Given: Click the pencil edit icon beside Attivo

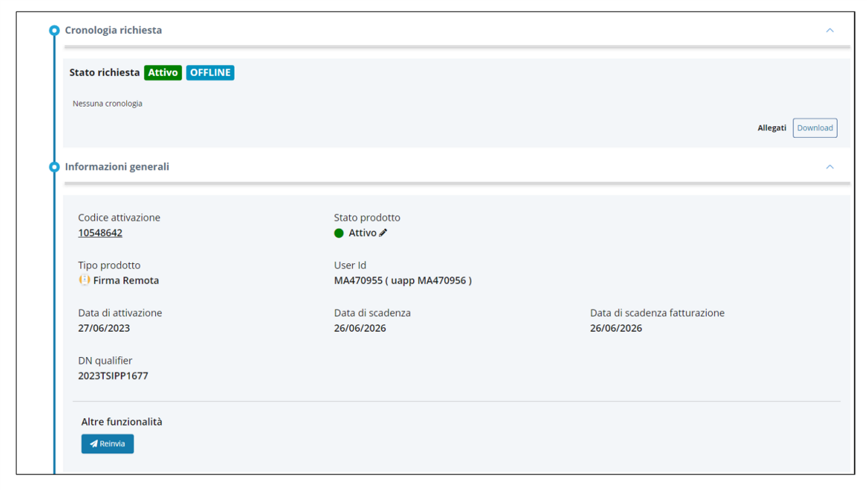Looking at the screenshot, I should [383, 233].
